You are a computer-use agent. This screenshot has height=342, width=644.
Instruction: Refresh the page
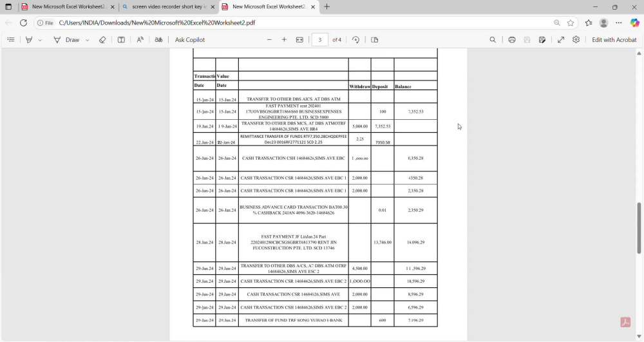pos(23,23)
